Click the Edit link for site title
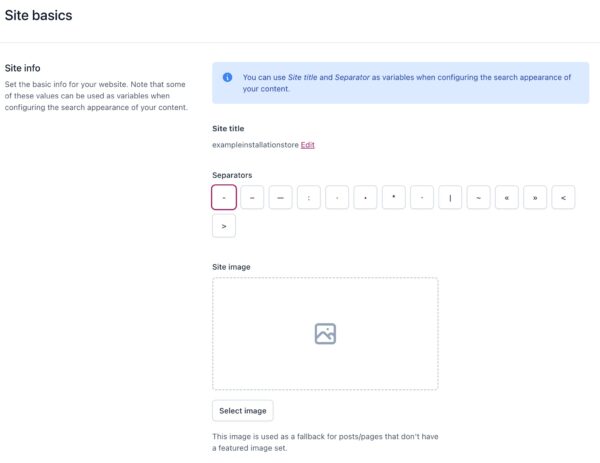This screenshot has width=600, height=463. 308,145
